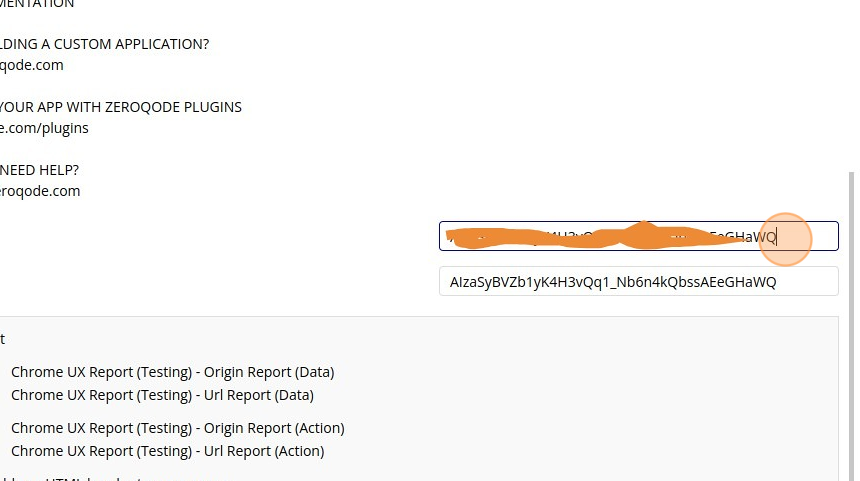Open the link below 'NEED HELP?'
860x481 pixels.
[40, 191]
